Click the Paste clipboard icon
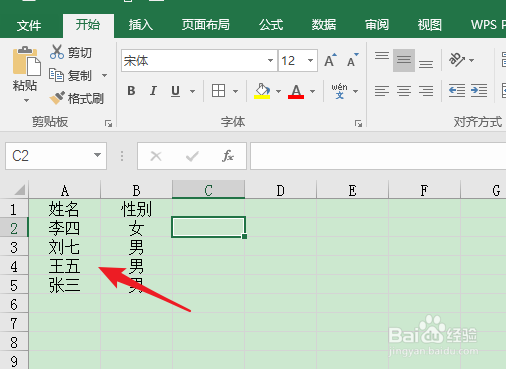This screenshot has height=369, width=506. [26, 61]
